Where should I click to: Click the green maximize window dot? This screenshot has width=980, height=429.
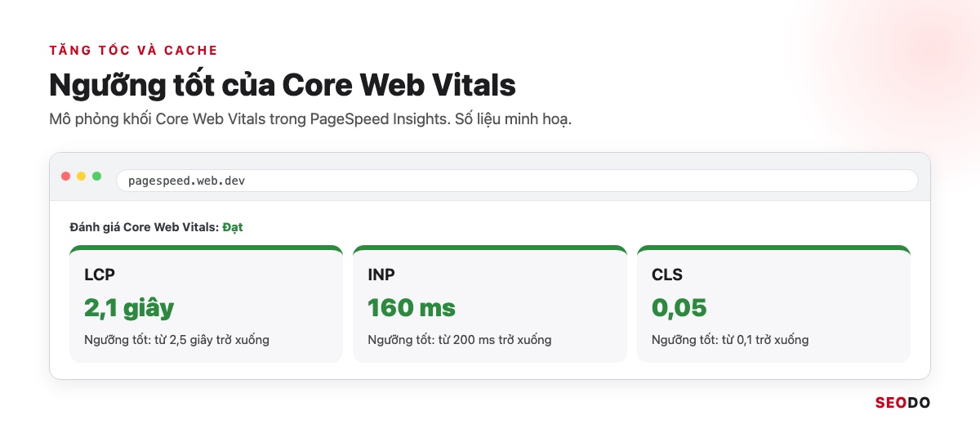tap(97, 177)
